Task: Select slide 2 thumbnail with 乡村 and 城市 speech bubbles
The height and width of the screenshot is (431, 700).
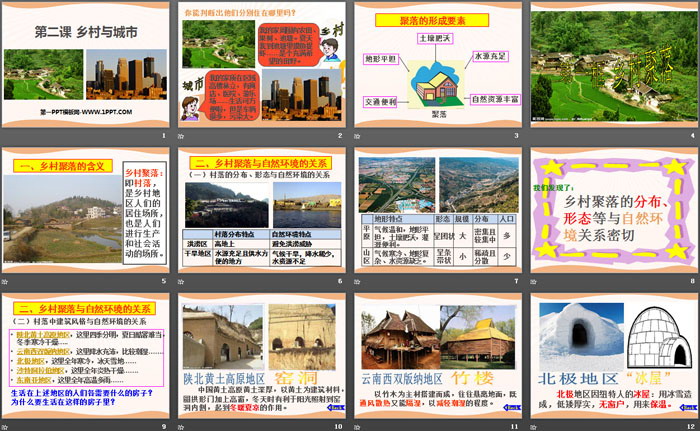Action: click(262, 65)
